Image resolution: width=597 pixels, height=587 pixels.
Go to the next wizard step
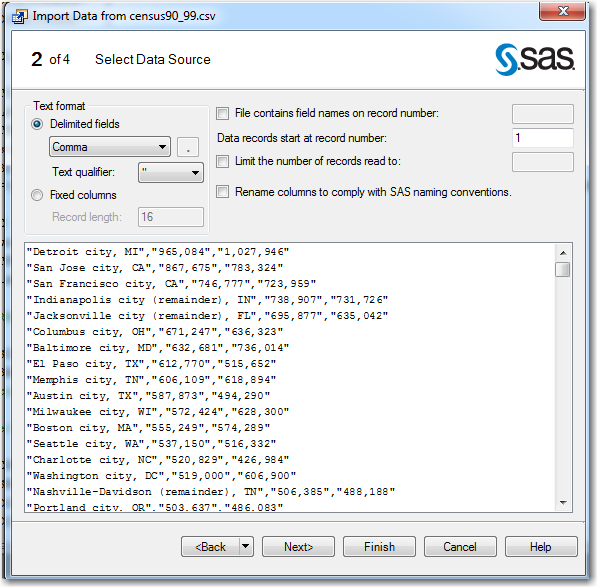pyautogui.click(x=298, y=547)
